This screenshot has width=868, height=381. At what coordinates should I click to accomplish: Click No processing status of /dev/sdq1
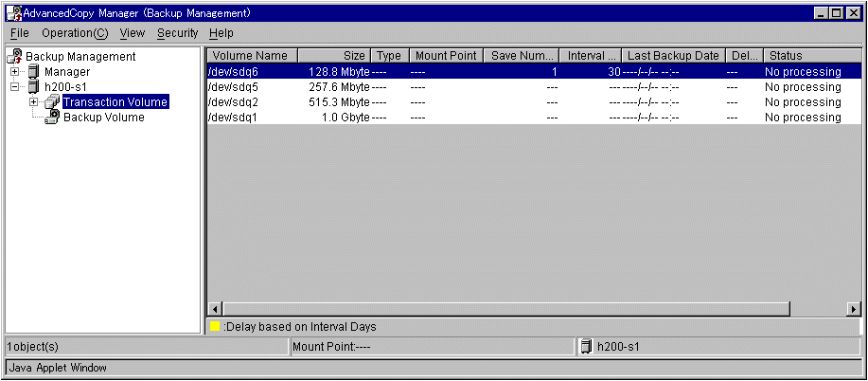click(x=803, y=117)
